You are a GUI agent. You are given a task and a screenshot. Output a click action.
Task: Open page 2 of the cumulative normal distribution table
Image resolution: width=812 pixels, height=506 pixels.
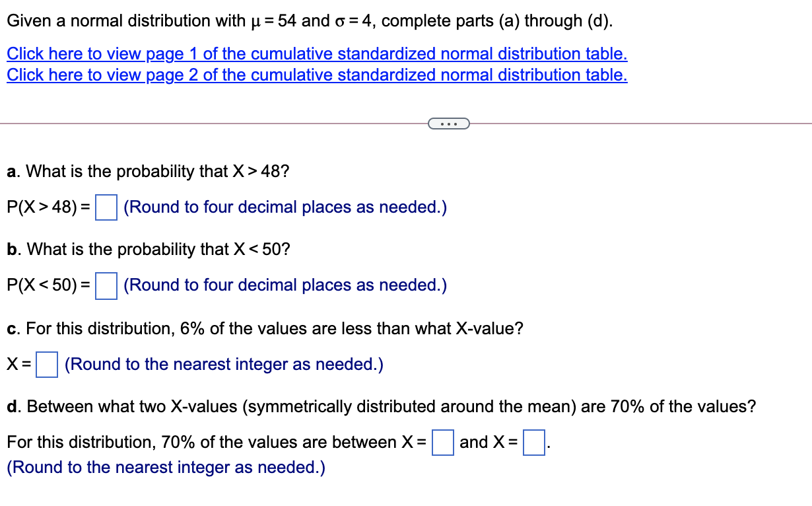(316, 75)
